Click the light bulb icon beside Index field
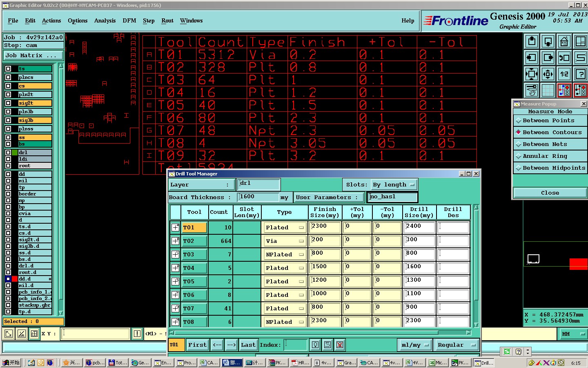The width and height of the screenshot is (588, 368). (315, 345)
